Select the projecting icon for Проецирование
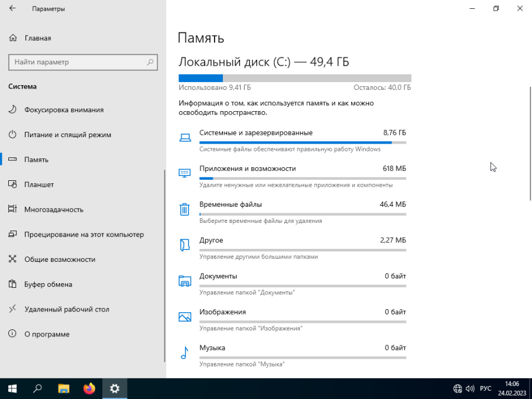Viewport: 532px width, 399px height. [x=12, y=234]
